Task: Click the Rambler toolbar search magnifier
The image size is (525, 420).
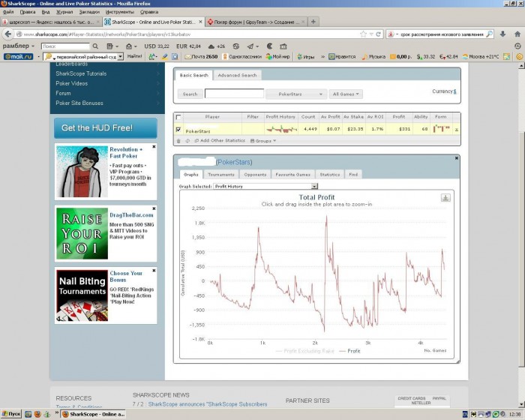Action: [x=95, y=46]
